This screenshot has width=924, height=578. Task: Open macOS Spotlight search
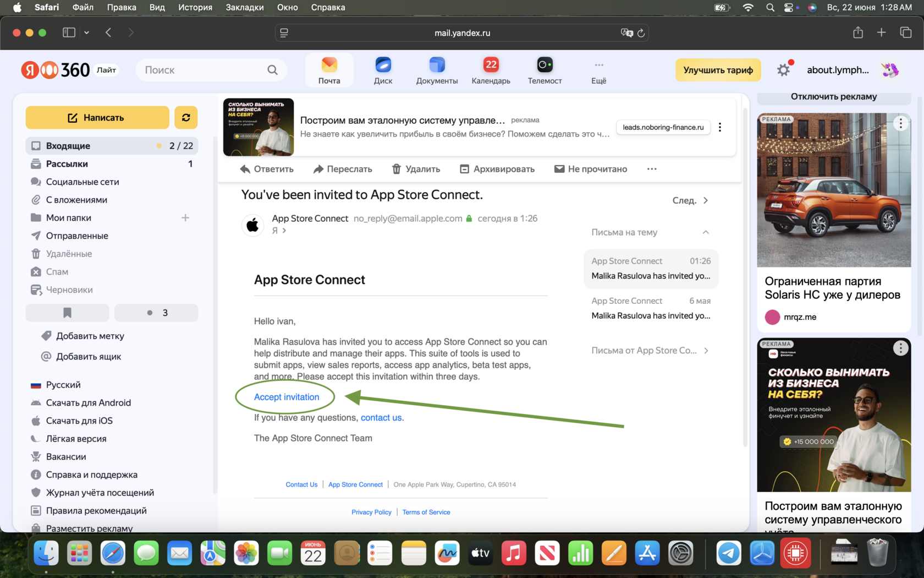tap(770, 7)
